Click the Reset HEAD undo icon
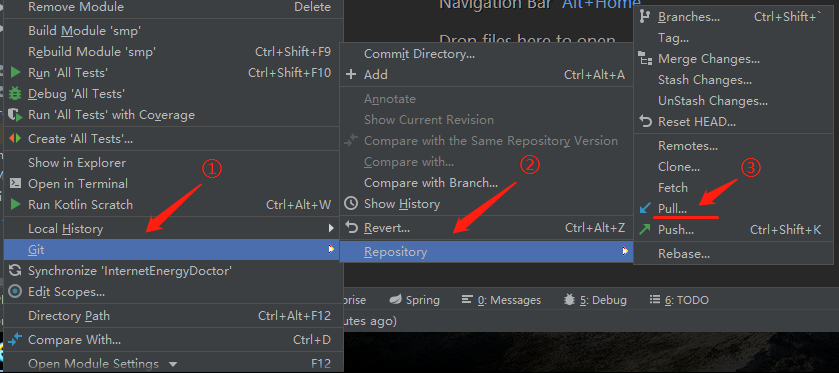Screen dimensions: 839x373 coord(645,121)
